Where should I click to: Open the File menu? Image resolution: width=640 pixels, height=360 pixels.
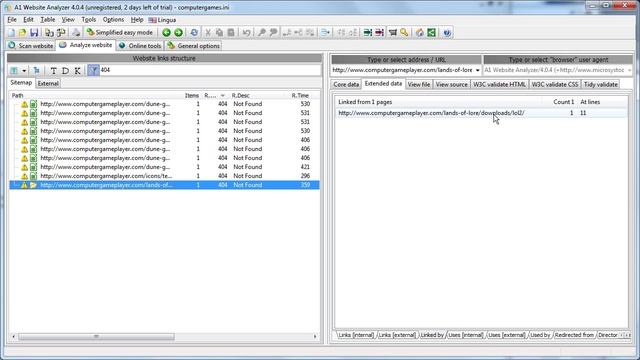[x=12, y=20]
